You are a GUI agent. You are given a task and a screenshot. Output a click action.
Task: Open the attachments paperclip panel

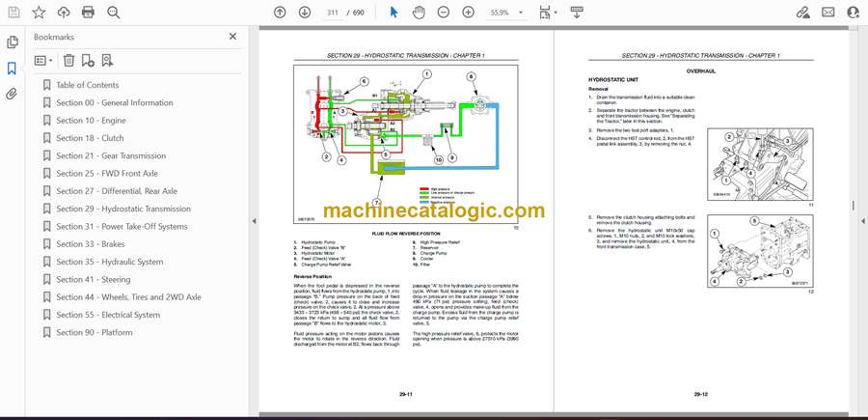point(13,94)
